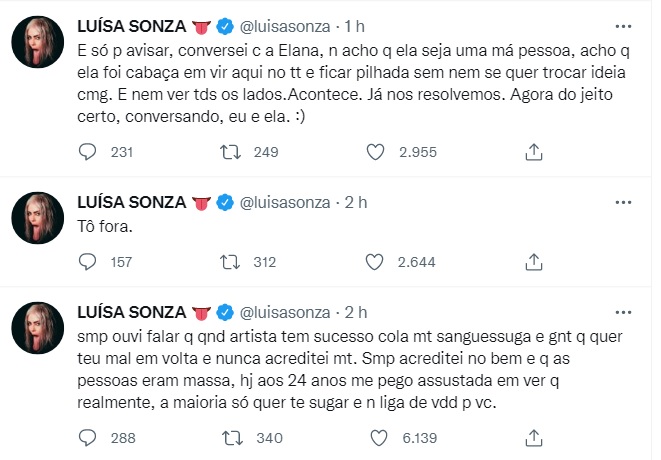661x460 pixels.
Task: Retweet the tweet about Elana
Action: [231, 151]
